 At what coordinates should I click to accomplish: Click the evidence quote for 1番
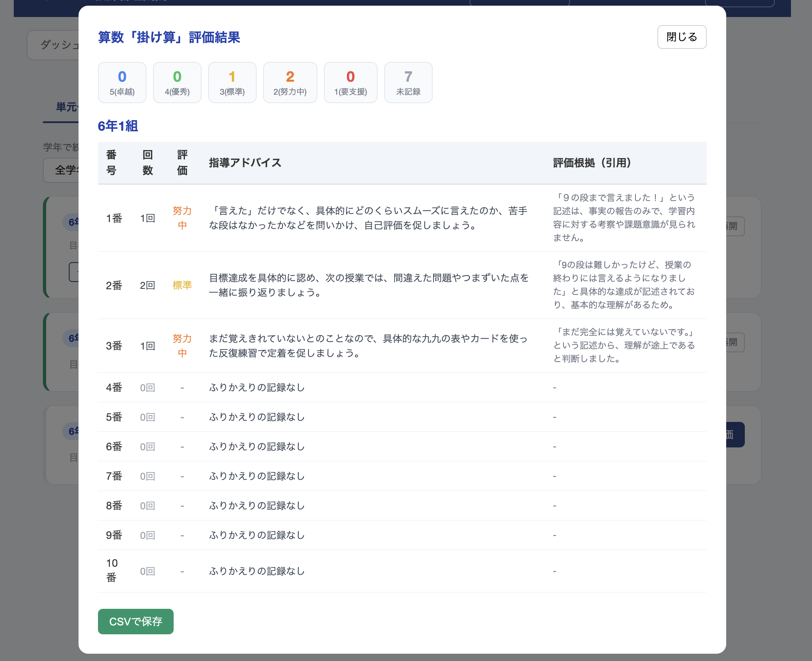point(624,218)
